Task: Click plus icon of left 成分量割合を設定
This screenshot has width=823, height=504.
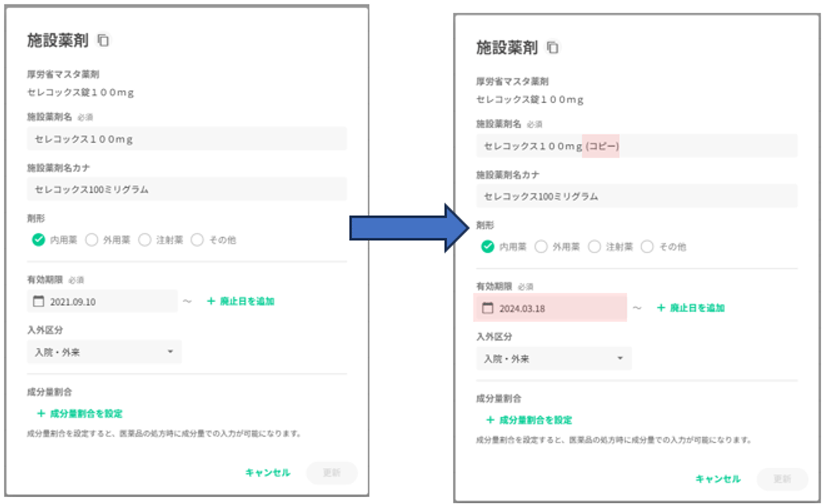Action: click(x=41, y=413)
